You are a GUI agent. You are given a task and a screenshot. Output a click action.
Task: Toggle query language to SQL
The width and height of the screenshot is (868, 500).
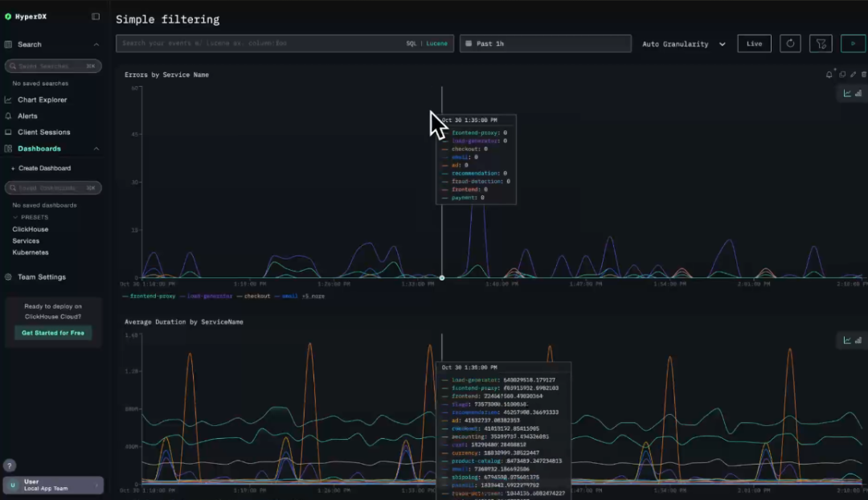click(411, 43)
